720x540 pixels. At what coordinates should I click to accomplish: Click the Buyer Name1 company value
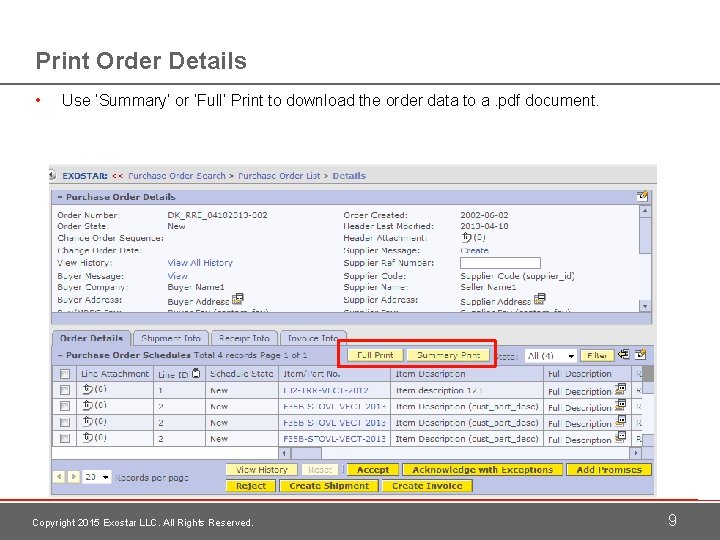tap(196, 287)
